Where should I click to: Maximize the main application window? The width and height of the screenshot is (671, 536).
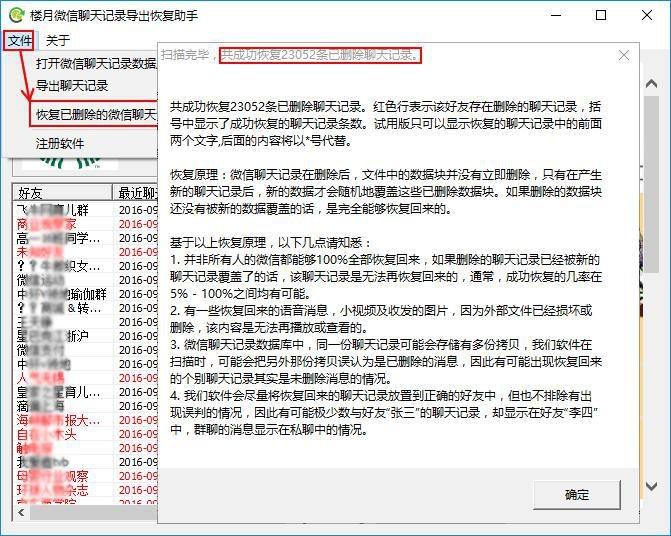(601, 15)
